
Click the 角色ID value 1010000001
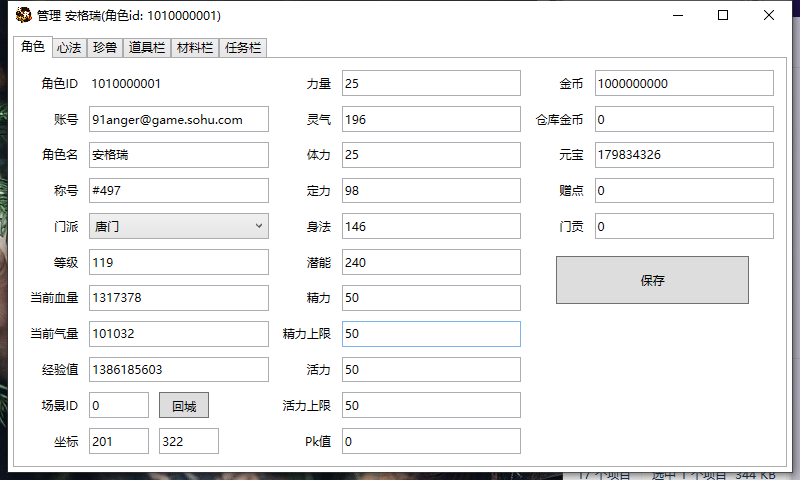(x=126, y=84)
